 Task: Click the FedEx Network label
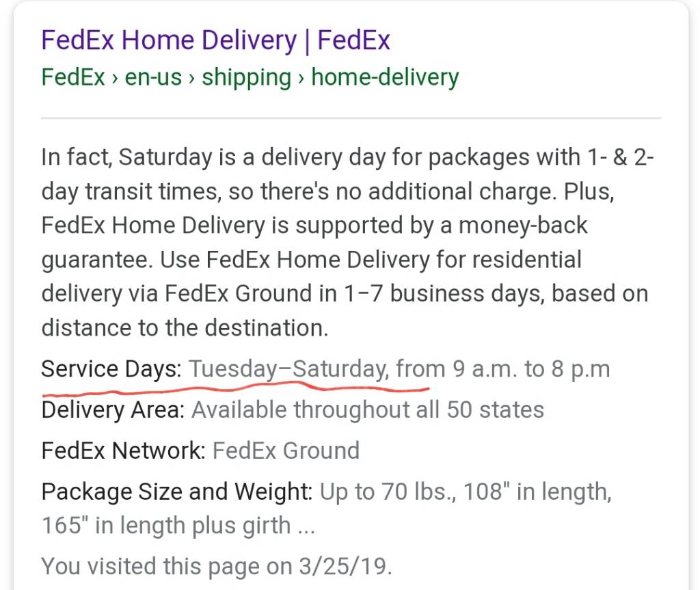tap(123, 451)
